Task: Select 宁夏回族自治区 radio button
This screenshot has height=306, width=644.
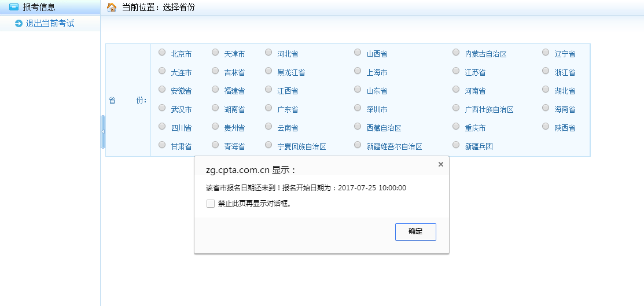Action: (268, 145)
